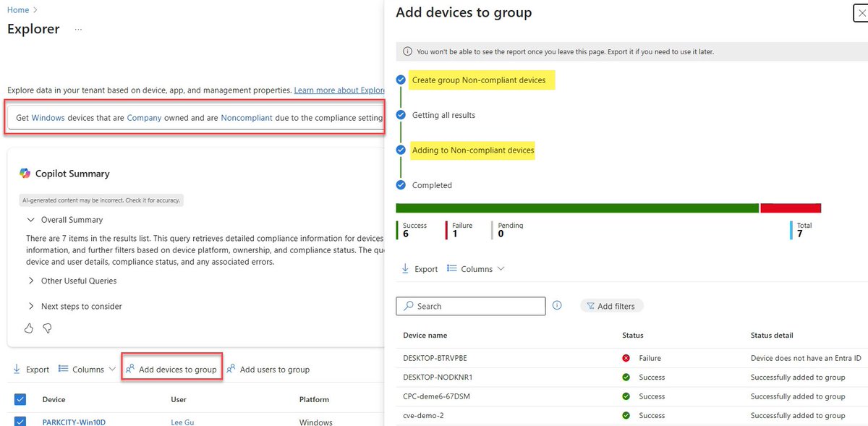
Task: Export the Add devices to group report
Action: (420, 269)
